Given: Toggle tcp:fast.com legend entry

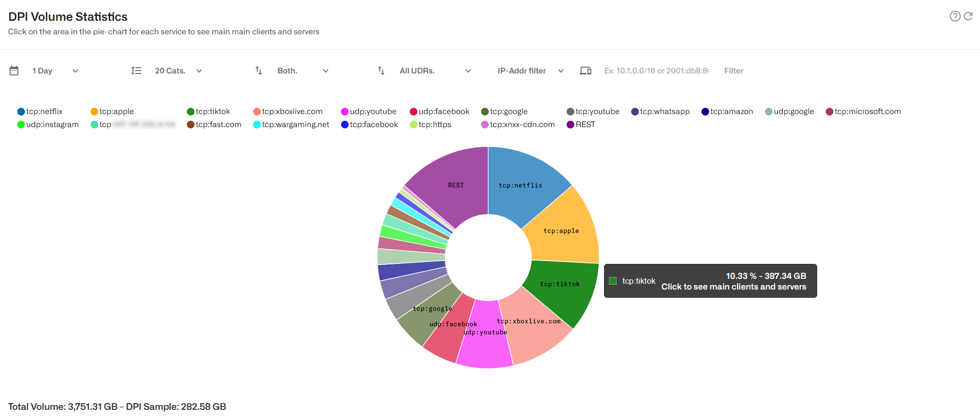Looking at the screenshot, I should [214, 124].
